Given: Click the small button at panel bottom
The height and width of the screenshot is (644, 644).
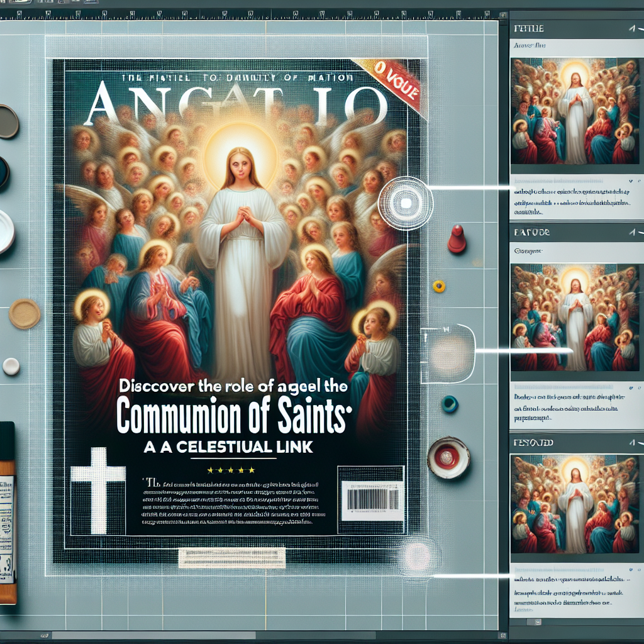Looking at the screenshot, I should click(x=536, y=622).
